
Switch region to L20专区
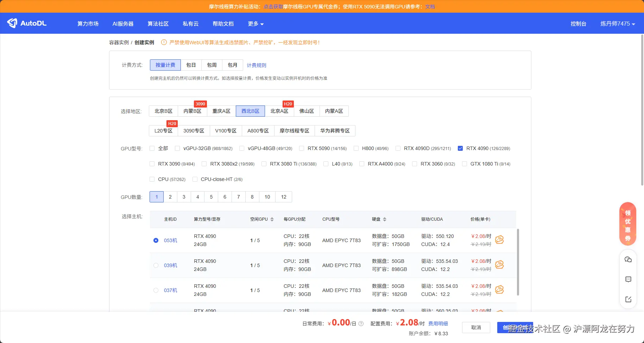click(x=164, y=131)
